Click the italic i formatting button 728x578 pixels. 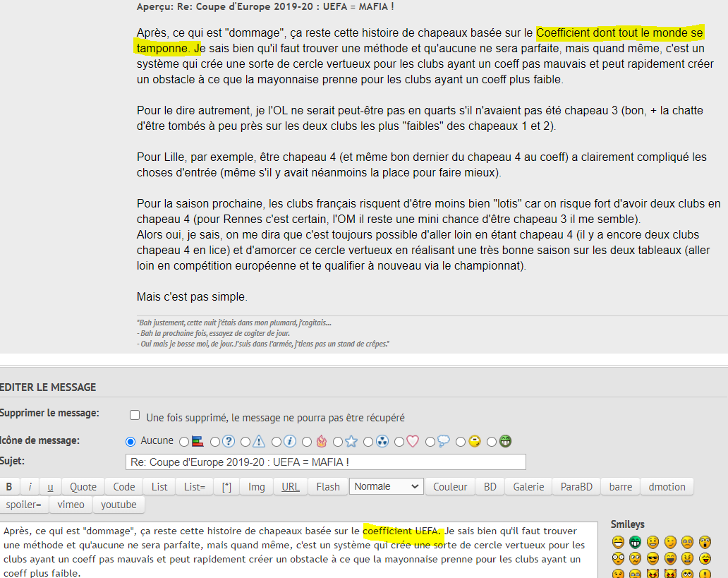[30, 486]
